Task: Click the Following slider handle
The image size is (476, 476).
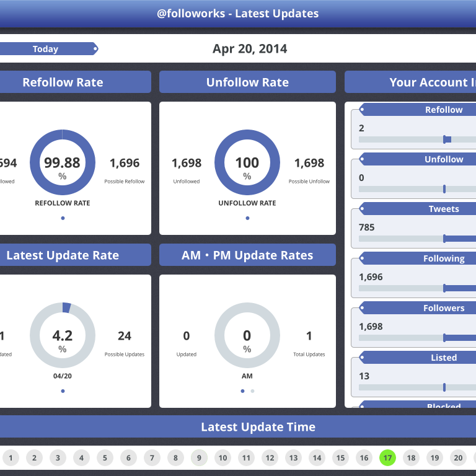Action: pyautogui.click(x=444, y=288)
